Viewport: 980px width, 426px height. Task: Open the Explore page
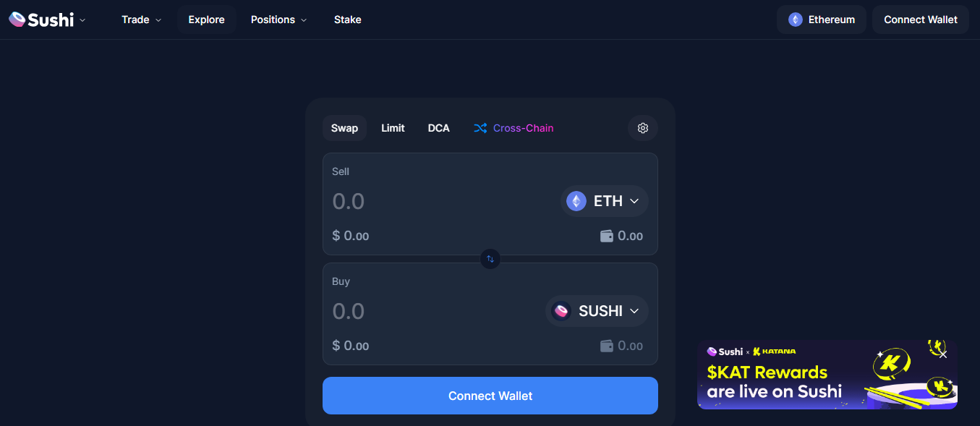[206, 20]
